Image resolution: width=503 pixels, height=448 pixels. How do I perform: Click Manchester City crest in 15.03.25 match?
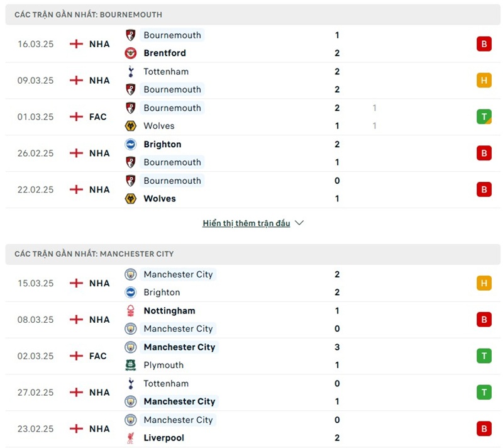pyautogui.click(x=131, y=274)
